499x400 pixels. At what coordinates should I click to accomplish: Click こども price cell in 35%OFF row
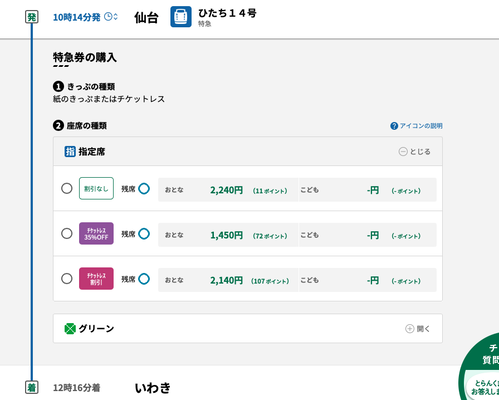pyautogui.click(x=368, y=235)
